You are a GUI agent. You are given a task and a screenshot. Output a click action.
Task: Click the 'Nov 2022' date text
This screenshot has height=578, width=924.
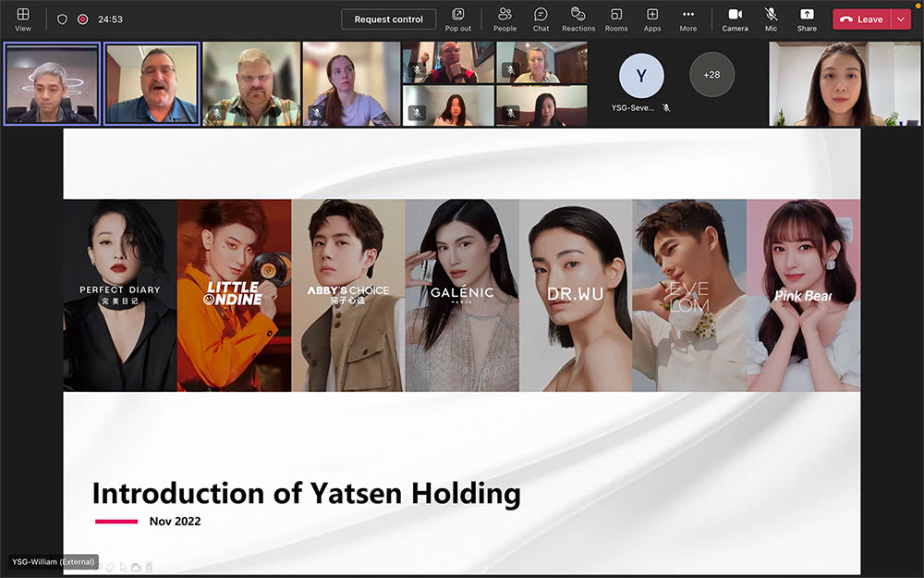175,522
